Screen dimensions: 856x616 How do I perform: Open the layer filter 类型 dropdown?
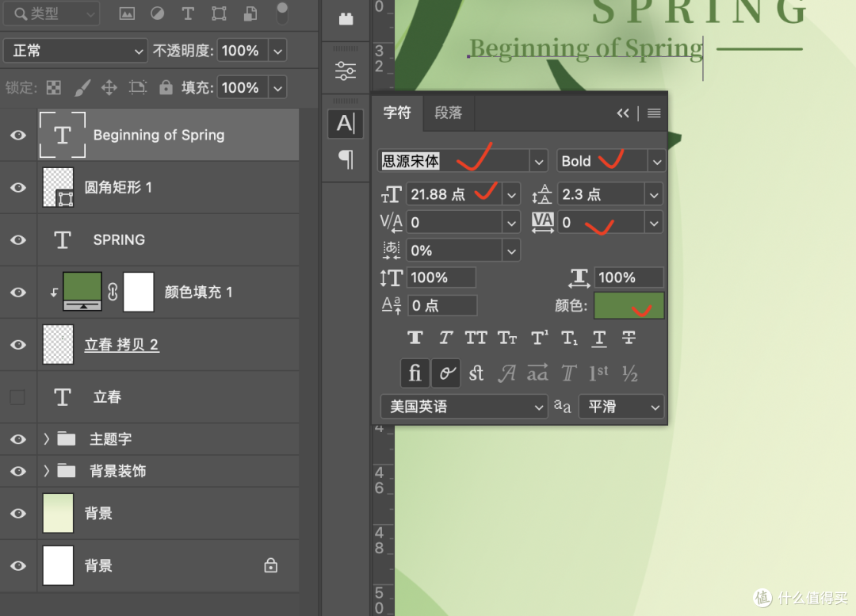click(52, 13)
